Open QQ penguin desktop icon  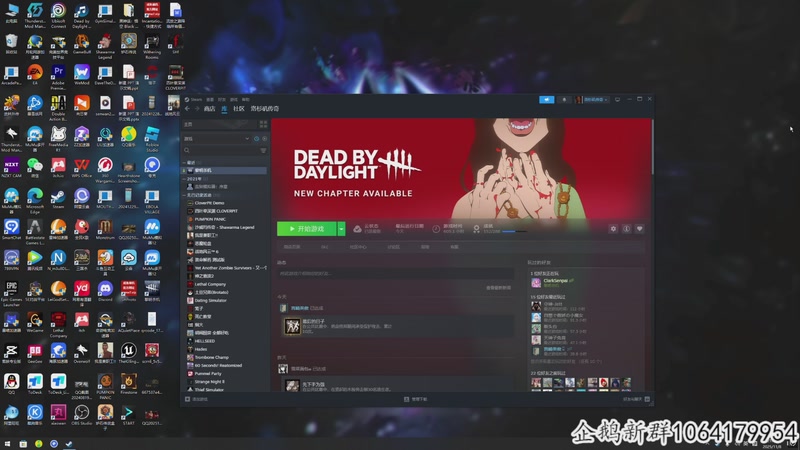pyautogui.click(x=11, y=384)
